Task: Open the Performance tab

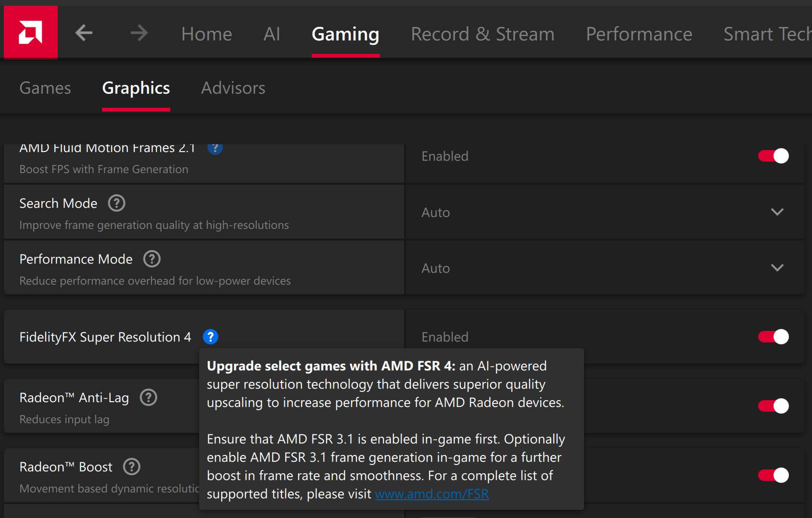Action: click(x=639, y=34)
